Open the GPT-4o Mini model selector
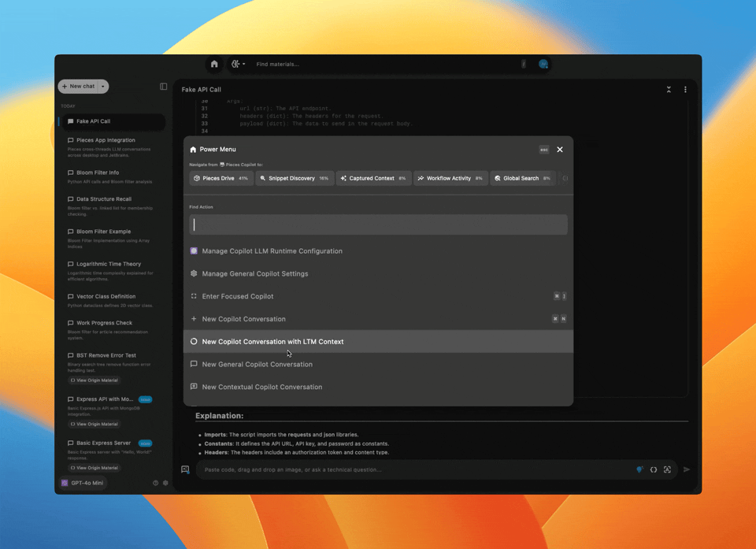The image size is (756, 549). [x=83, y=483]
